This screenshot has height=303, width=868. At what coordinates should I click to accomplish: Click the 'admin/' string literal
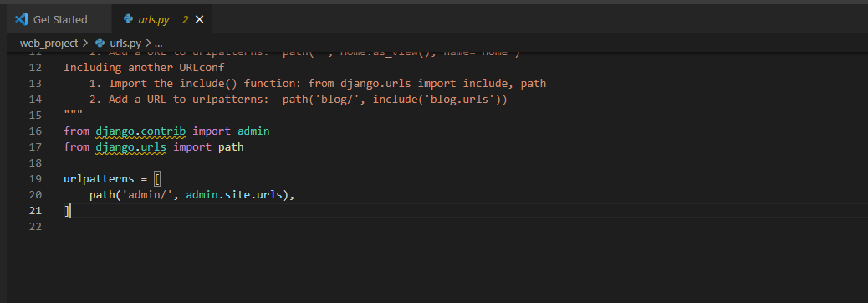pos(147,195)
